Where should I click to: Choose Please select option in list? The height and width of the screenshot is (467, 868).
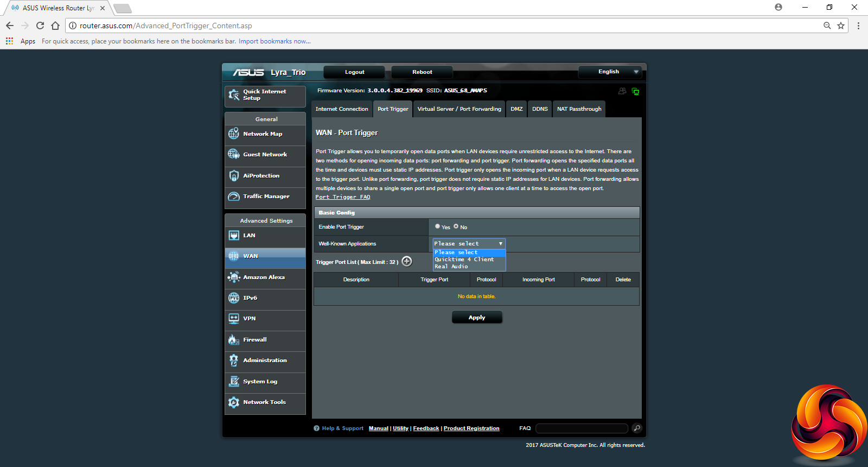469,253
